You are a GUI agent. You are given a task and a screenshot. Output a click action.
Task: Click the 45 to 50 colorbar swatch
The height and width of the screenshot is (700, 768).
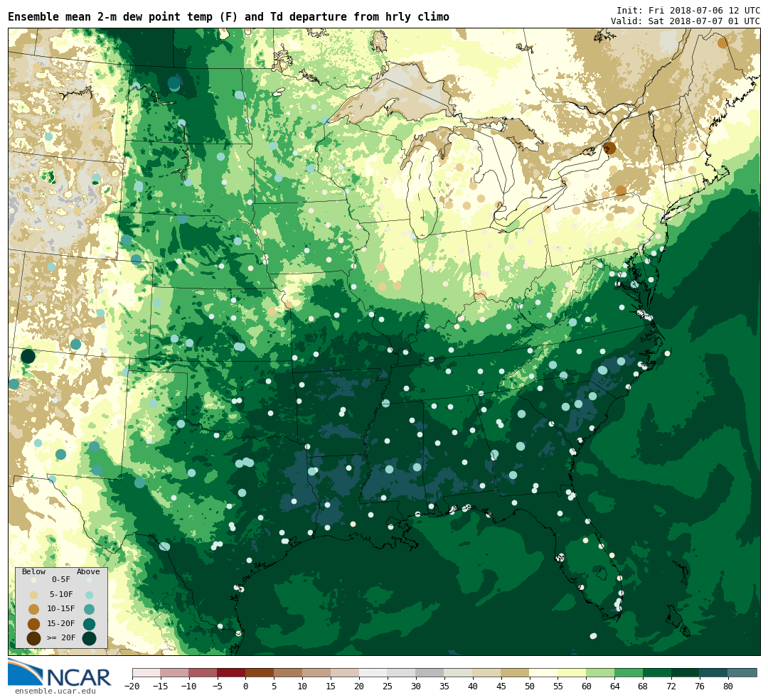516,672
